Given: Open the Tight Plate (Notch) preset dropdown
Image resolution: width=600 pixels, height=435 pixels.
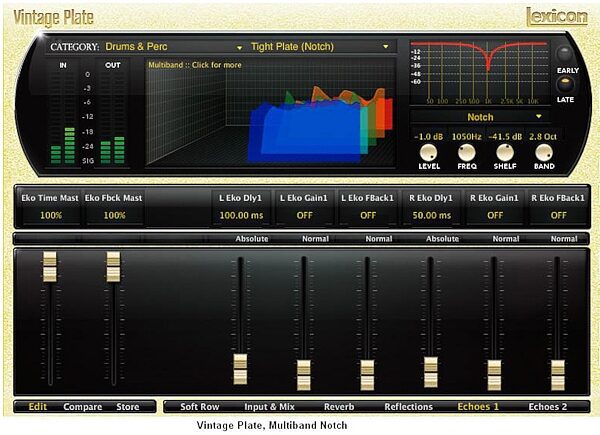Looking at the screenshot, I should point(320,47).
